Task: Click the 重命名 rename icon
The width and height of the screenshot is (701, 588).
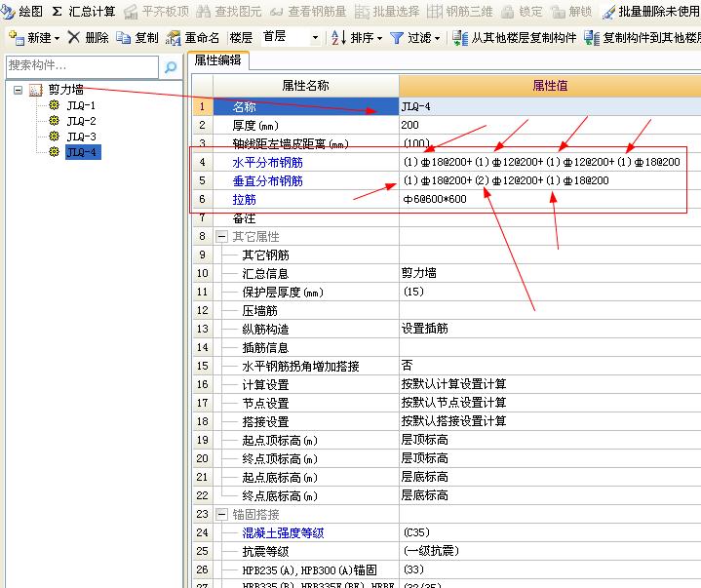Action: pyautogui.click(x=173, y=38)
